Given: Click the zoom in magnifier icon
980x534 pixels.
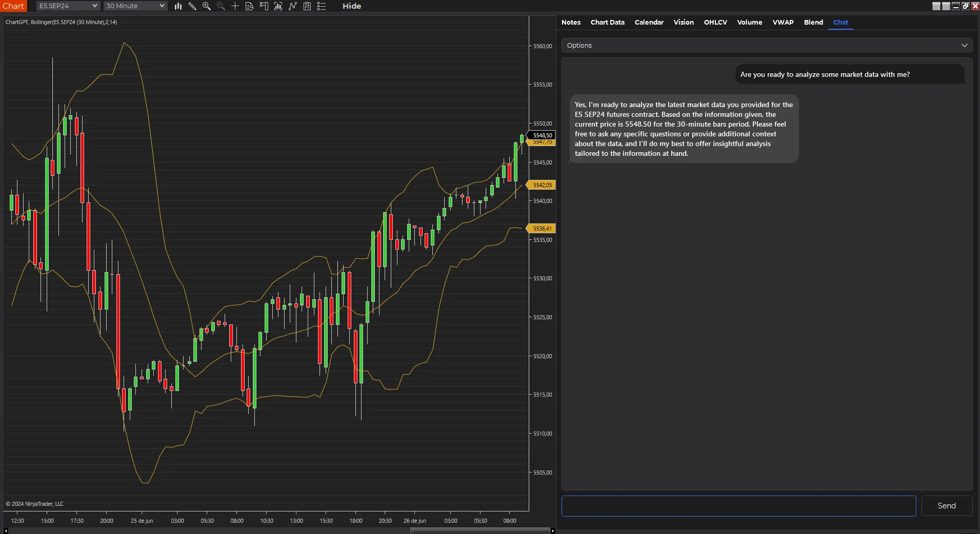Looking at the screenshot, I should tap(207, 6).
